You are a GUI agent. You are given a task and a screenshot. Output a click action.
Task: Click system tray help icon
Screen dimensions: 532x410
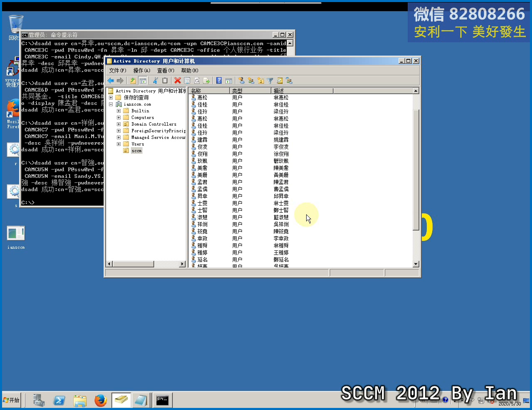445,400
